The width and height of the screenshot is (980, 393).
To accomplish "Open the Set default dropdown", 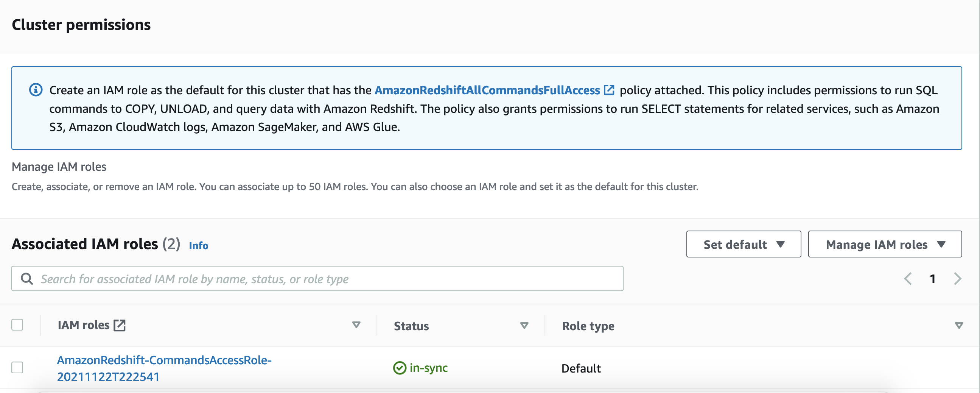I will click(744, 244).
